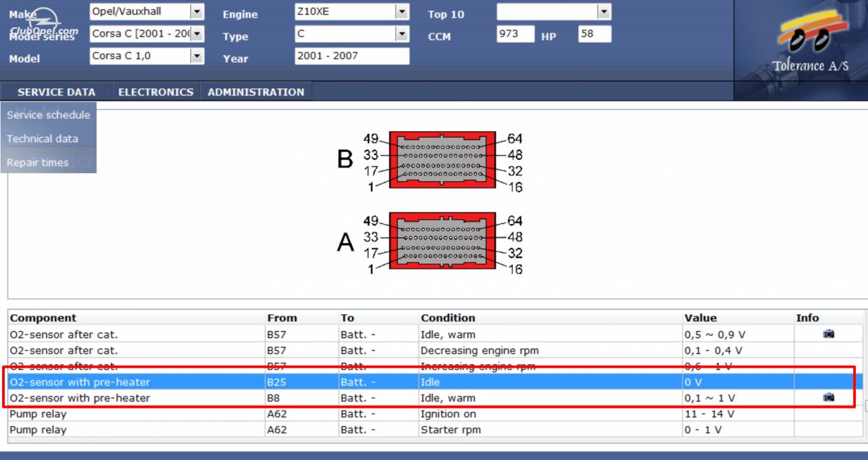Choose Repair times from the submenu
The image size is (868, 460).
[x=38, y=163]
